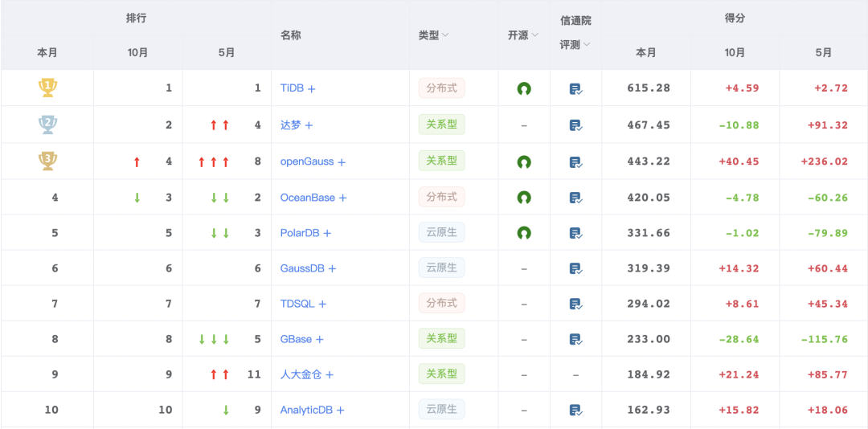Click the plus icon next to PolarDB
This screenshot has width=868, height=429.
[327, 234]
